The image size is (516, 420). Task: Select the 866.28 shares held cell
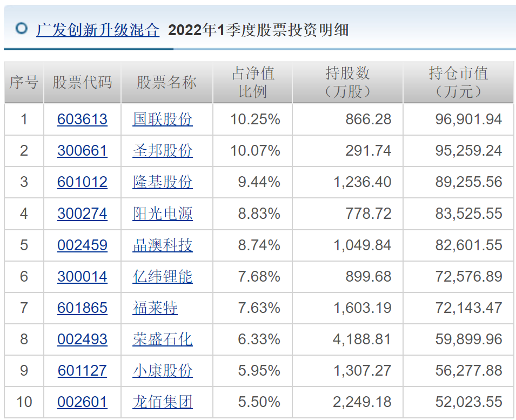coord(347,119)
